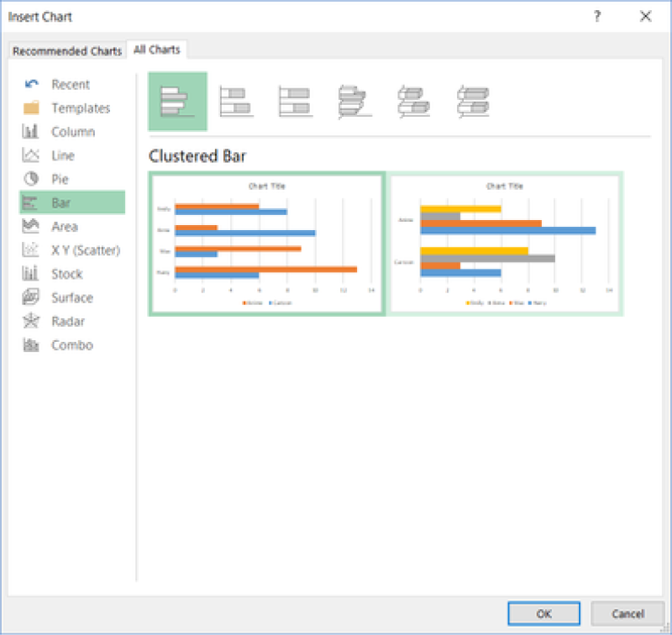Choose the Radar label in the list
672x635 pixels.
pyautogui.click(x=68, y=321)
